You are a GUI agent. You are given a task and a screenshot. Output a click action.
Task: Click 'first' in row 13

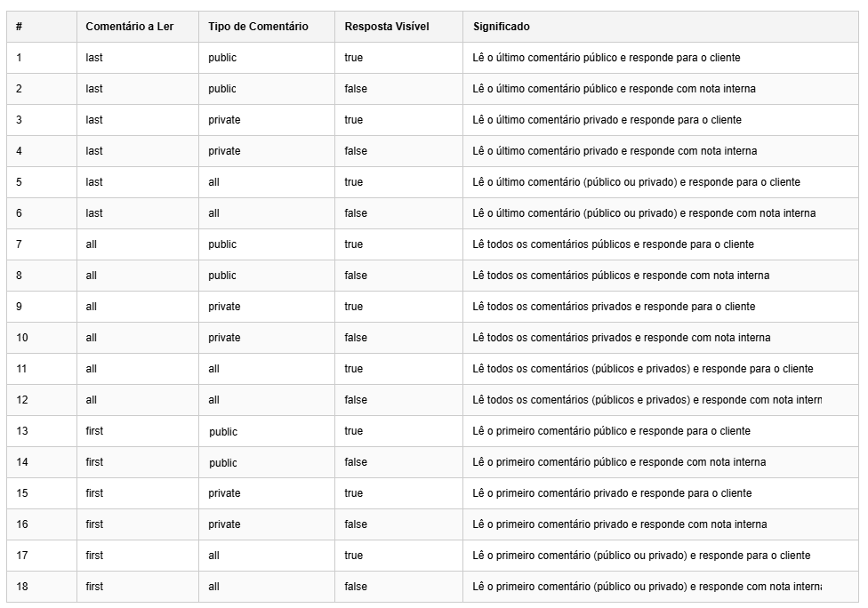pyautogui.click(x=94, y=431)
